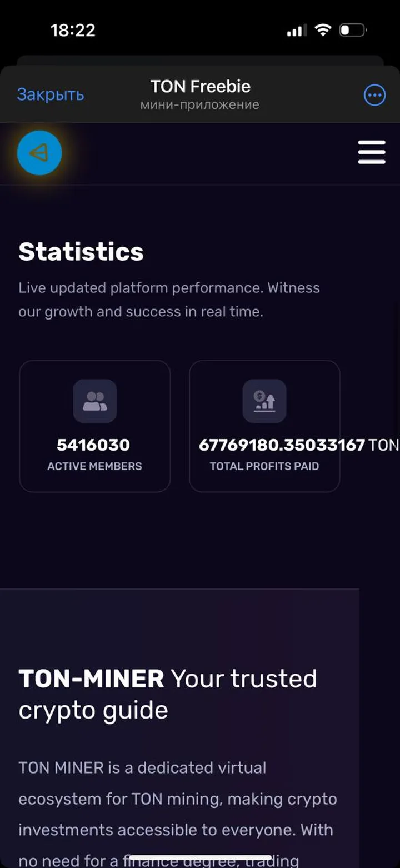400x868 pixels.
Task: Select the Active Members people icon
Action: tap(94, 401)
